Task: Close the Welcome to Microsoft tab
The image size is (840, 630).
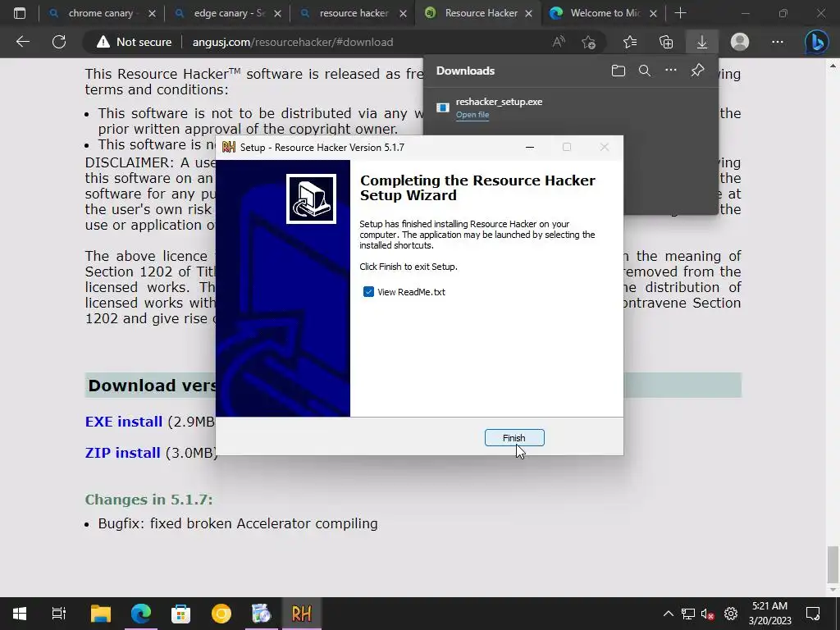Action: point(653,13)
